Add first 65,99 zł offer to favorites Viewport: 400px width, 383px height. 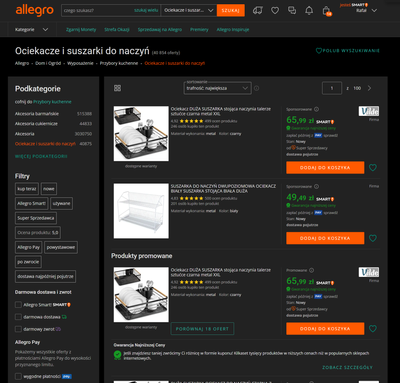(x=373, y=167)
